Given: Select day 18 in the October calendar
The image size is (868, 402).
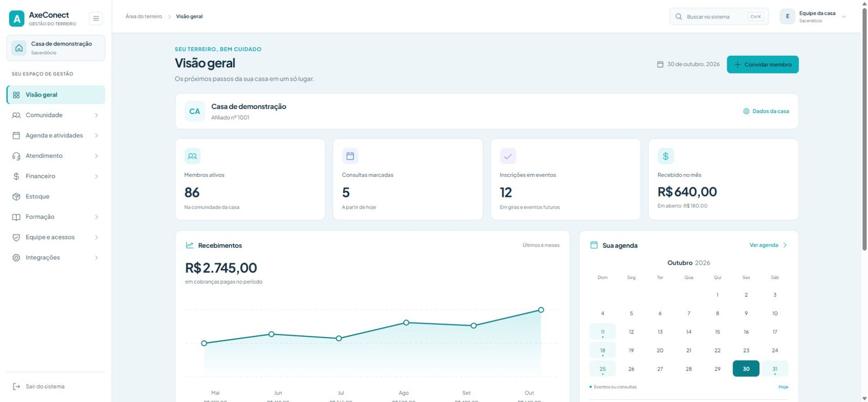Looking at the screenshot, I should point(603,350).
